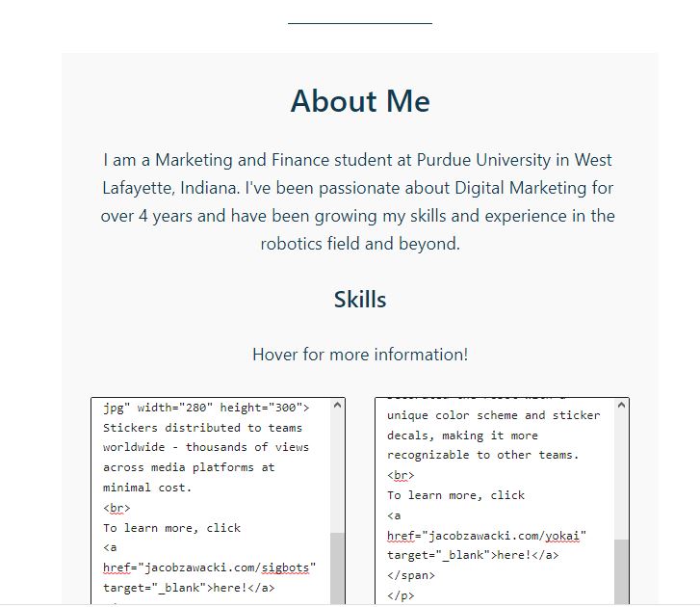Place cursor in the sigbots href line

209,567
